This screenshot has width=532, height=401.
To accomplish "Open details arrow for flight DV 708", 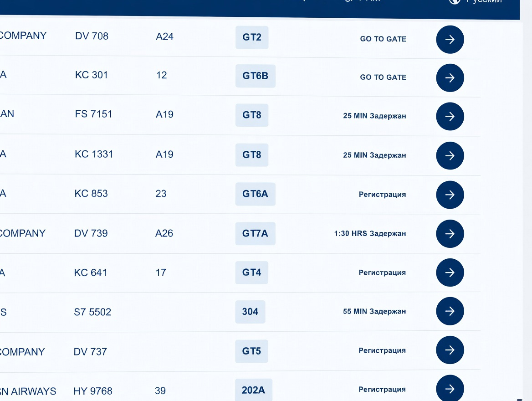I will tap(450, 40).
